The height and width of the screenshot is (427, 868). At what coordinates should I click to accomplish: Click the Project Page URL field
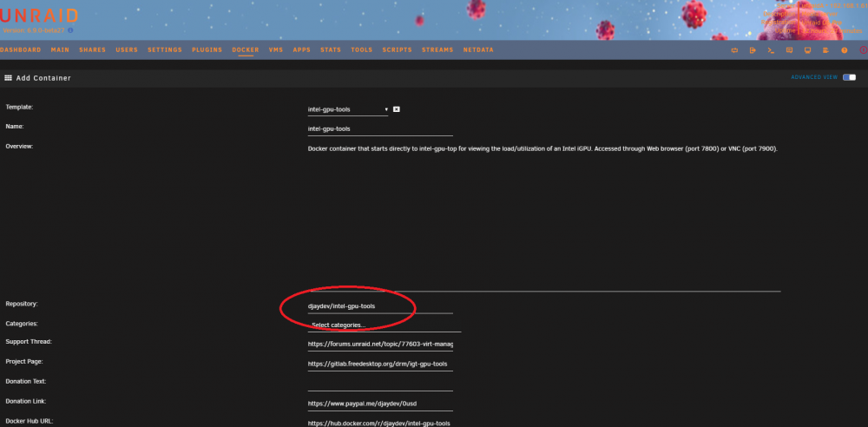pos(380,365)
